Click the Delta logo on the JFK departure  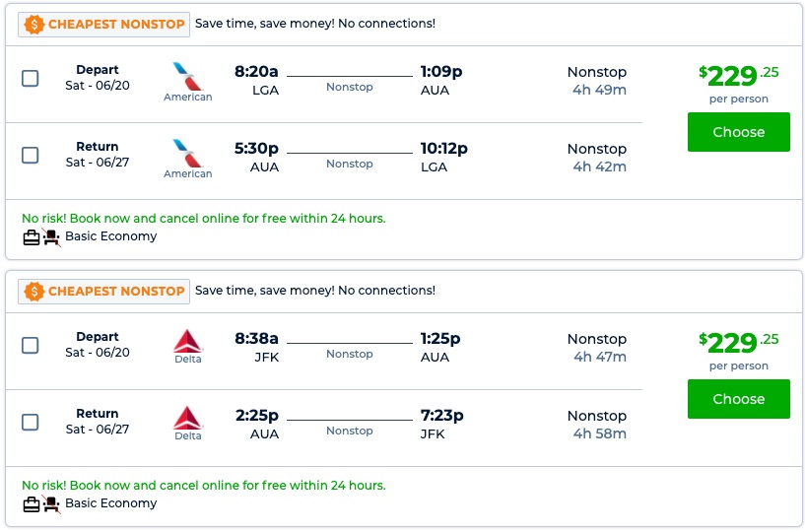187,341
